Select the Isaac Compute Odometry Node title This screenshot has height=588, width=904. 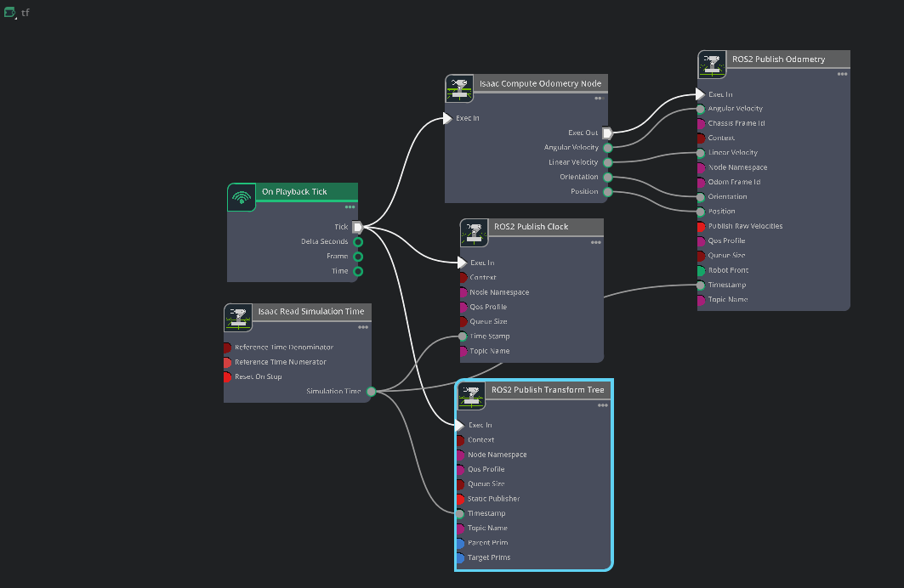click(x=540, y=83)
